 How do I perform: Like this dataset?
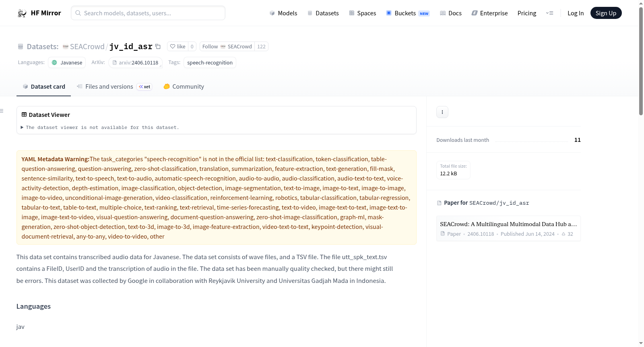pyautogui.click(x=178, y=47)
